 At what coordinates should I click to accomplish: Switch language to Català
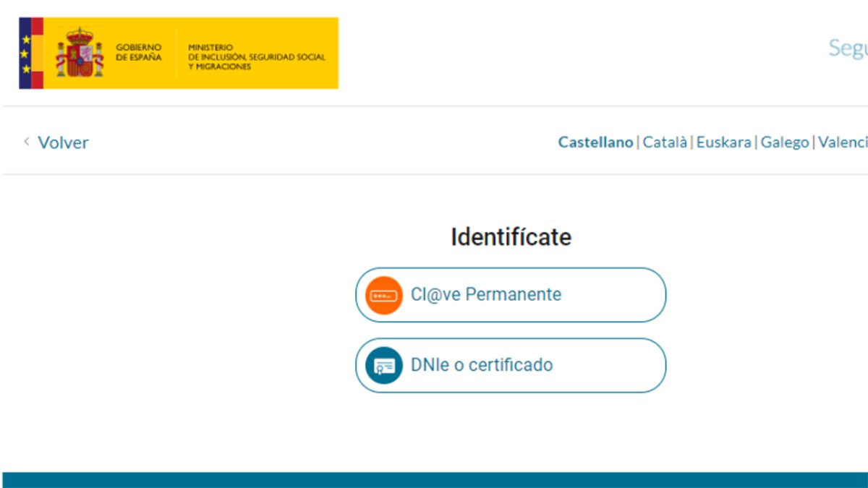665,142
